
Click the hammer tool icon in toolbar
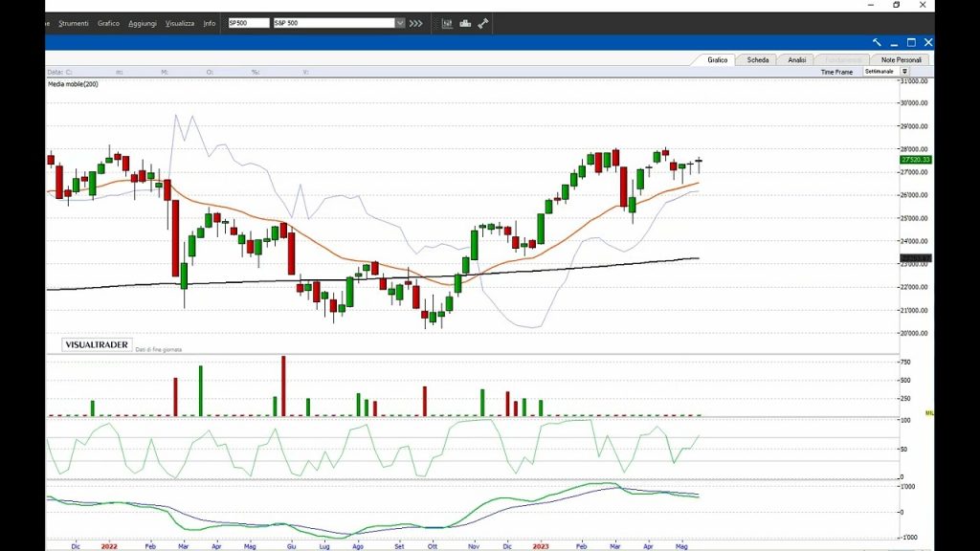[x=483, y=23]
